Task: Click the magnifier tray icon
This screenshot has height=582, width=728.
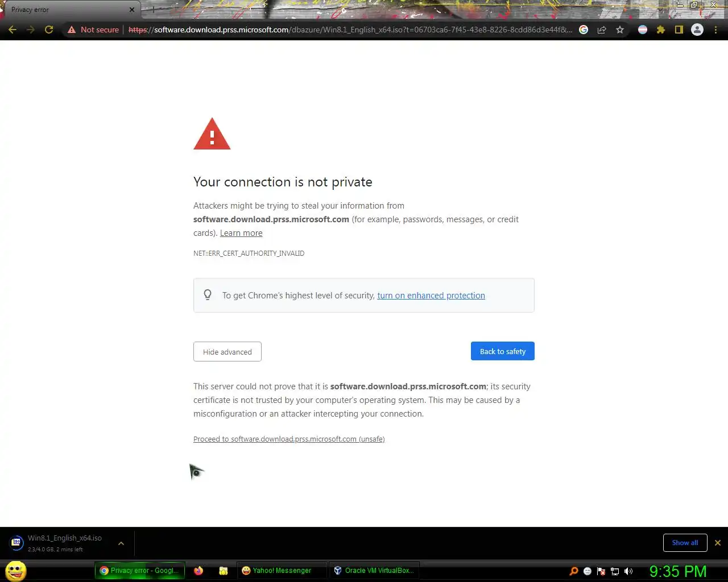Action: (574, 571)
